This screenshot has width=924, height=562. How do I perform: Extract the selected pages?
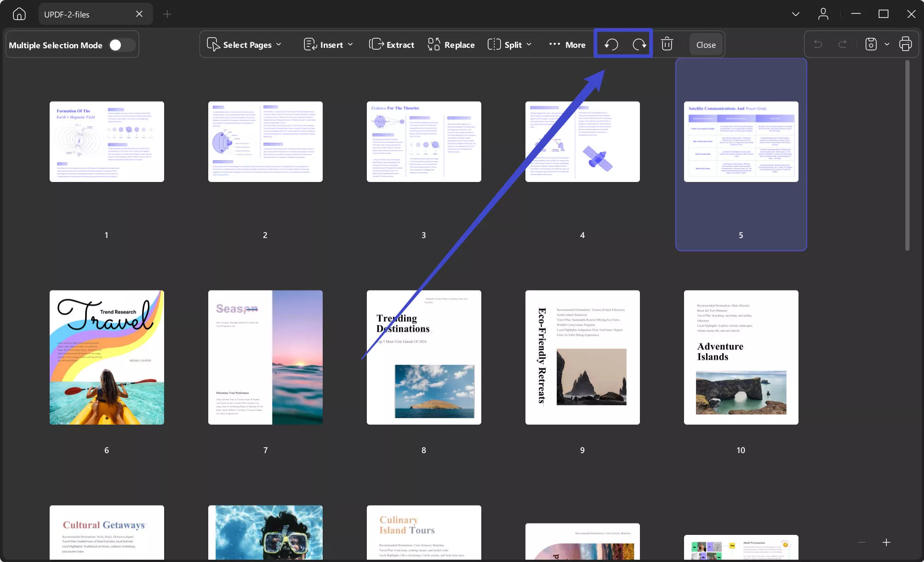(392, 45)
